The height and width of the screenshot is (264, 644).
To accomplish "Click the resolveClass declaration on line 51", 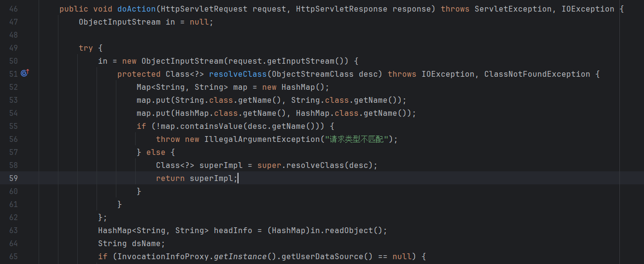I will [238, 74].
